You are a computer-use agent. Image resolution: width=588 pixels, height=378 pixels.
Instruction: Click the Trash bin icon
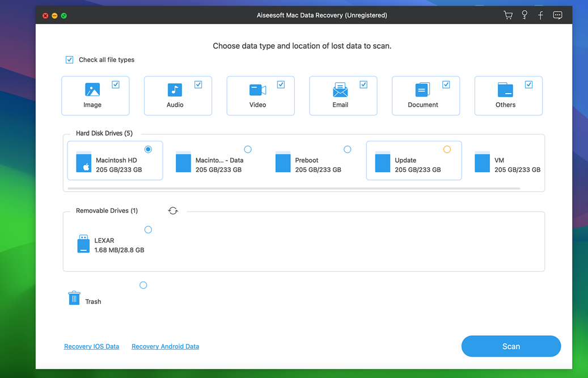(x=74, y=297)
